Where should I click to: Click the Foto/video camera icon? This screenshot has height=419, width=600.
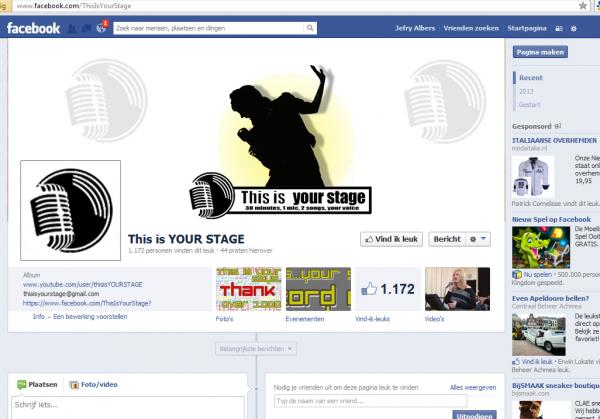click(74, 385)
